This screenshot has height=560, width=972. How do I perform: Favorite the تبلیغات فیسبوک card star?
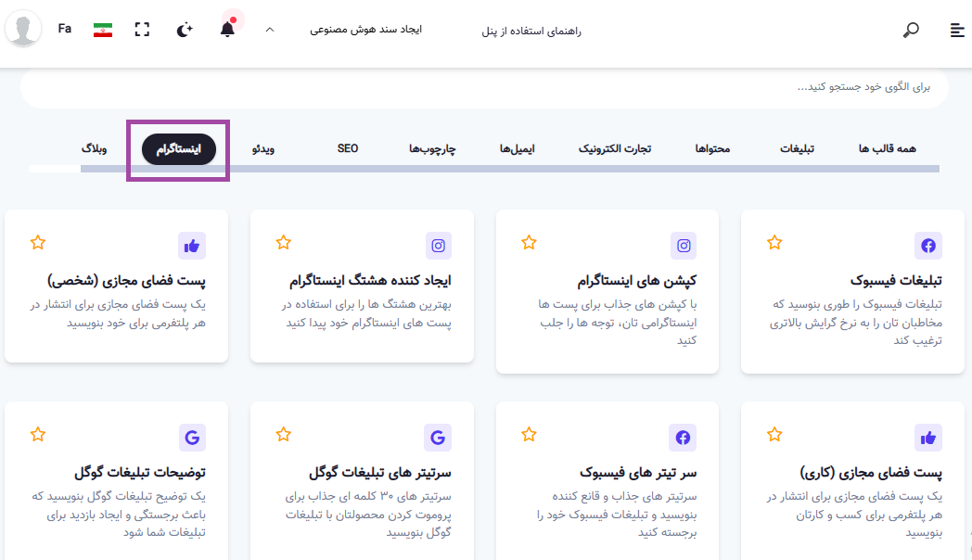(x=774, y=242)
